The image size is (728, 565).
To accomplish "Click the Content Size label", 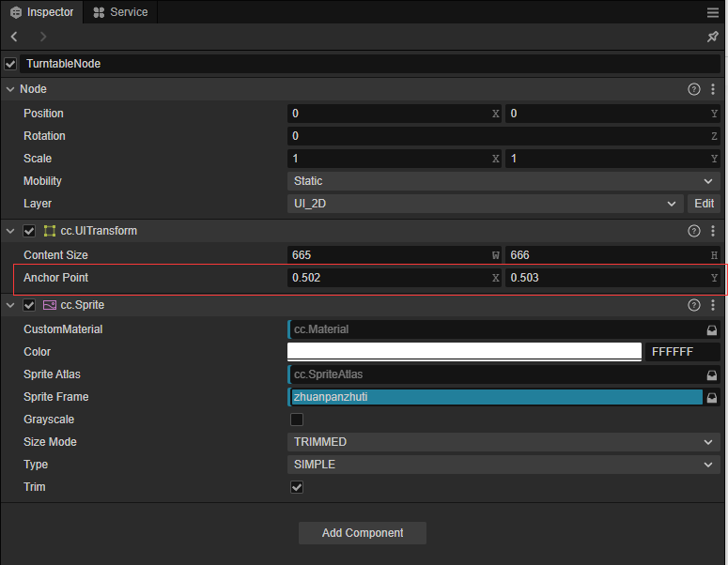I will click(x=55, y=255).
